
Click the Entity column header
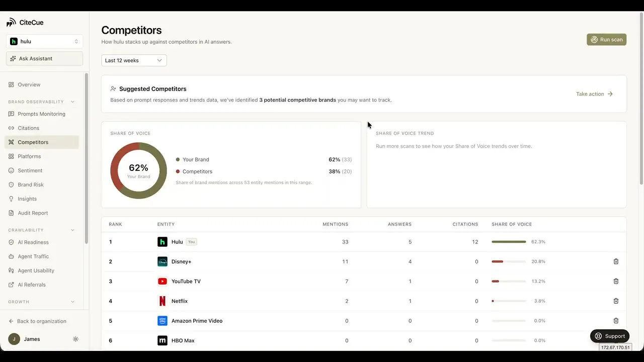coord(166,224)
